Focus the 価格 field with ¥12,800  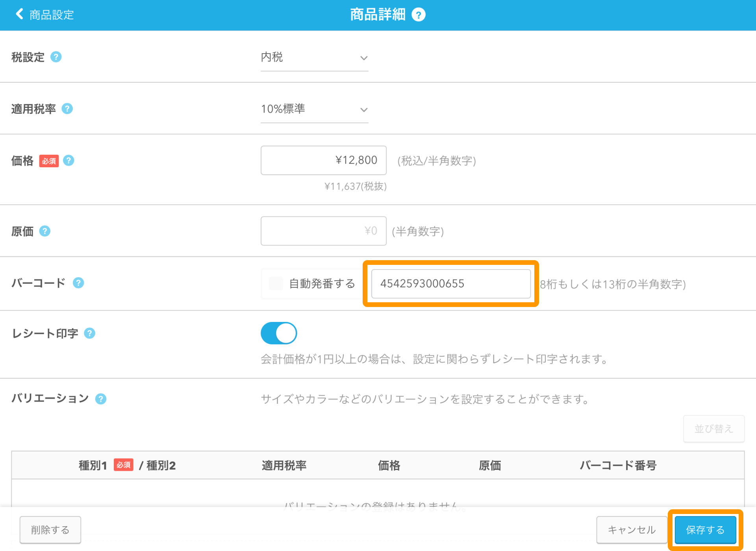pos(323,160)
